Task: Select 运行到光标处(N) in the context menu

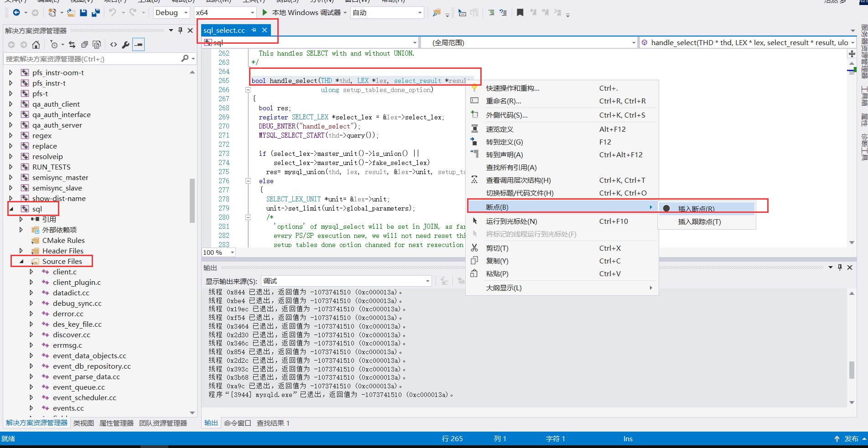Action: [562, 221]
